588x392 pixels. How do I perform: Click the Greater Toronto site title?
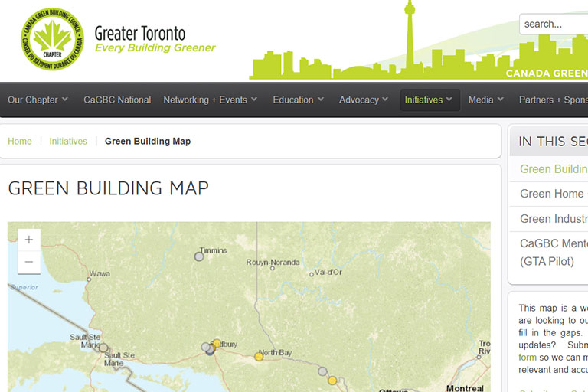140,34
